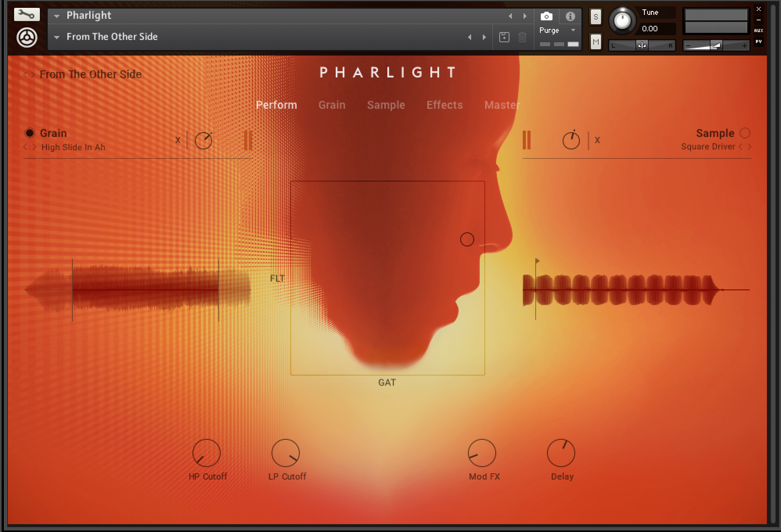The height and width of the screenshot is (532, 781).
Task: Open the Purge dropdown menu
Action: pyautogui.click(x=573, y=30)
